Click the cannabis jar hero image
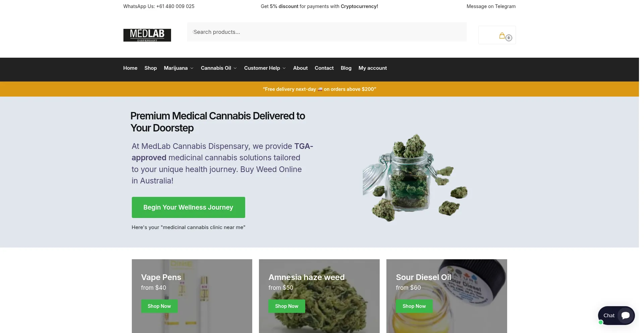Image resolution: width=644 pixels, height=333 pixels. pos(415,178)
